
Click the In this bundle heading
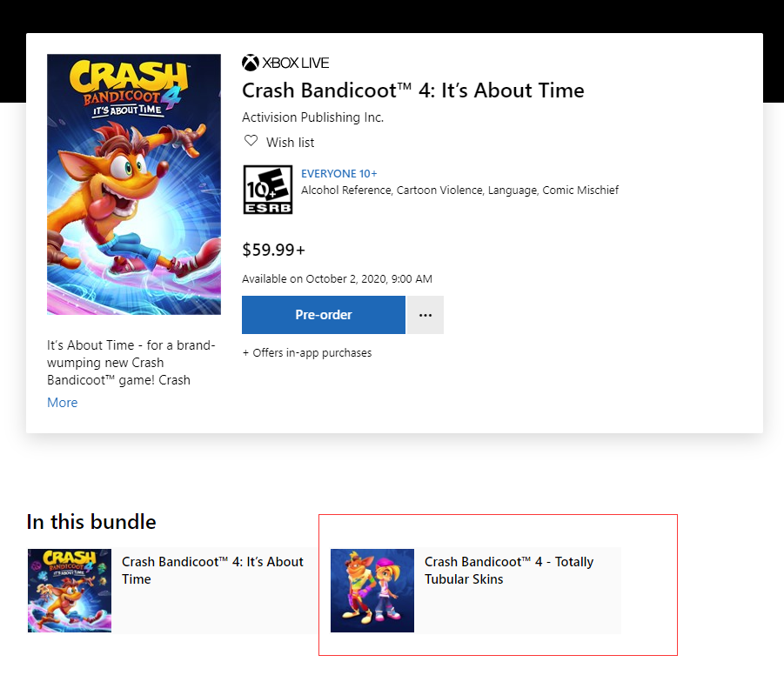[91, 522]
